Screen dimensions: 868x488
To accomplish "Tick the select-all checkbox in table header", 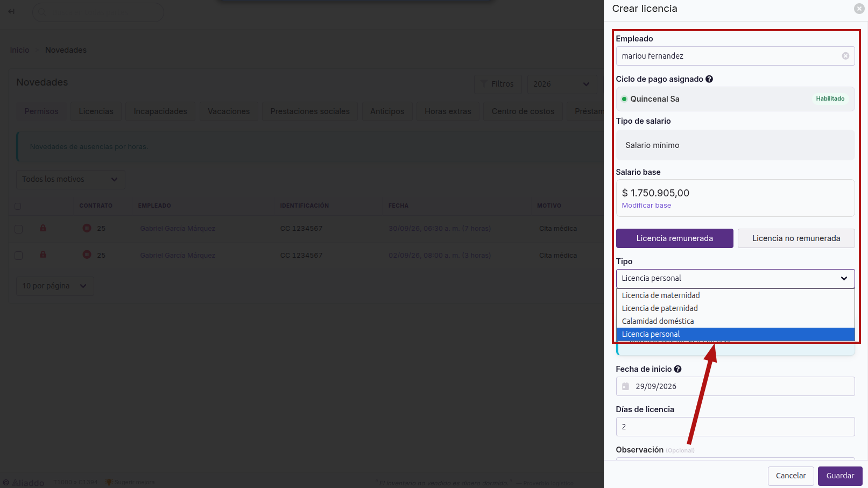I will click(x=18, y=206).
